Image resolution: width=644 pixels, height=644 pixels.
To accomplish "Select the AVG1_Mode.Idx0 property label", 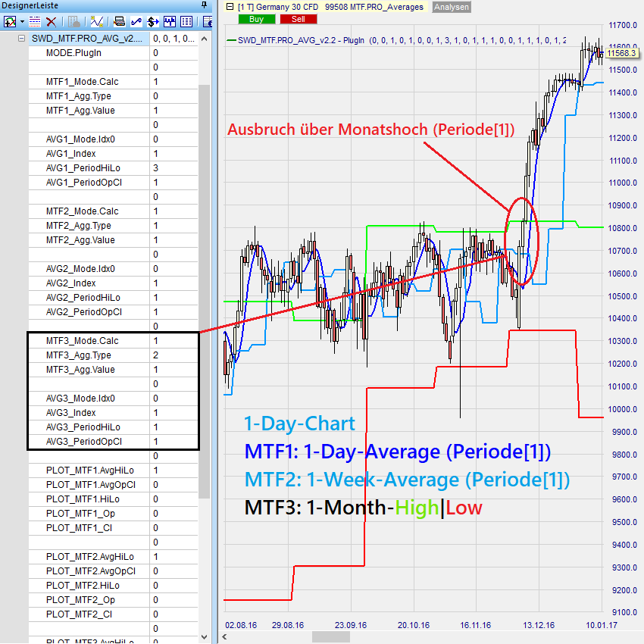I will [x=80, y=139].
